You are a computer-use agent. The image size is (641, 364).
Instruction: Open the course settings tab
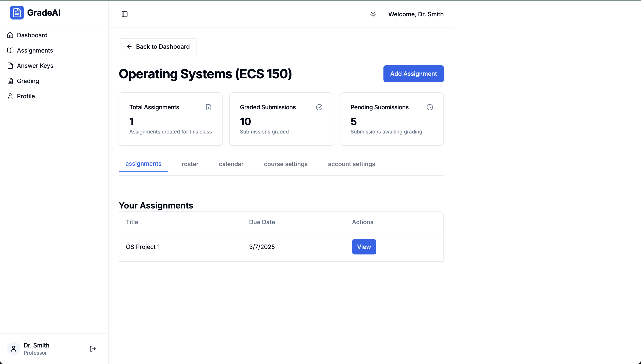[x=286, y=164]
